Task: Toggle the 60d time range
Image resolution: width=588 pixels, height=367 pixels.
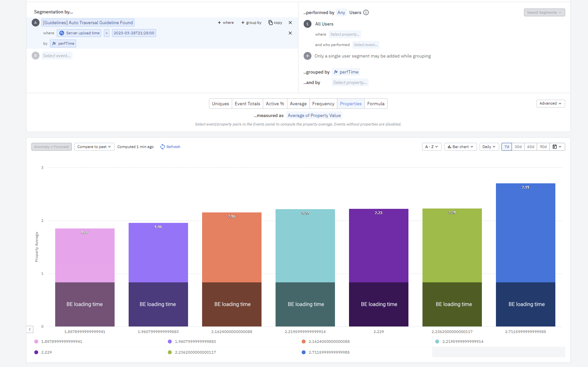Action: coord(531,147)
